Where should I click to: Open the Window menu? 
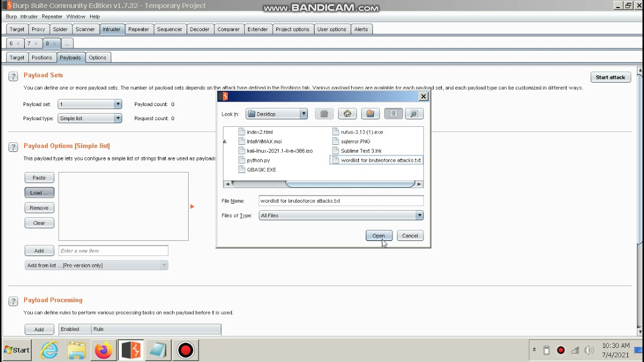[x=76, y=17]
